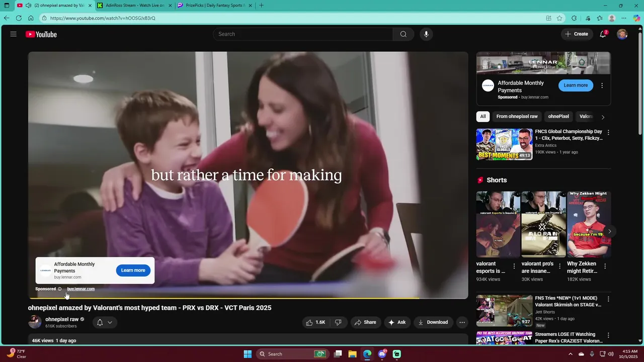Click the Create button
This screenshot has width=644, height=362.
click(577, 34)
